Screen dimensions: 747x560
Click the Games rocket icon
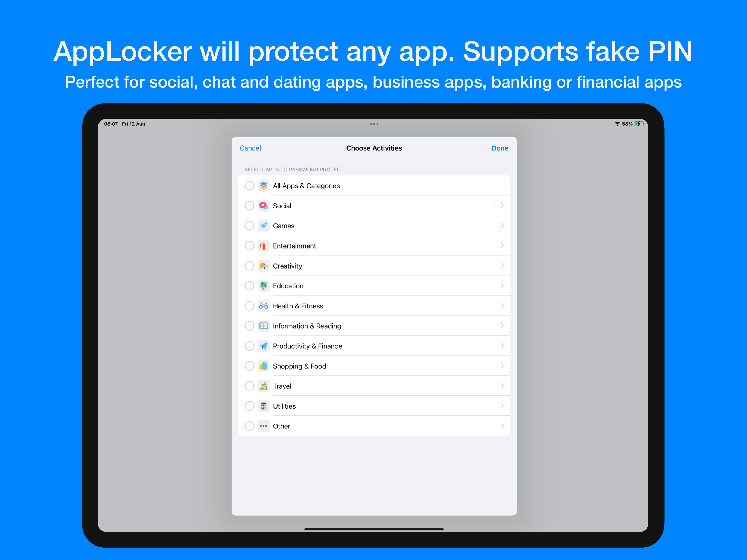[x=263, y=226]
